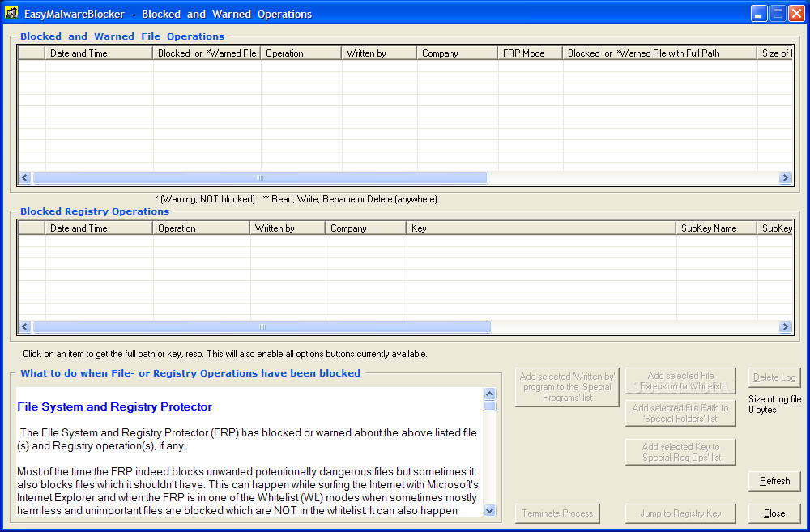Click the 'Blocked and Warned File Operations' group label
Viewport: 810px width, 532px height.
[122, 36]
